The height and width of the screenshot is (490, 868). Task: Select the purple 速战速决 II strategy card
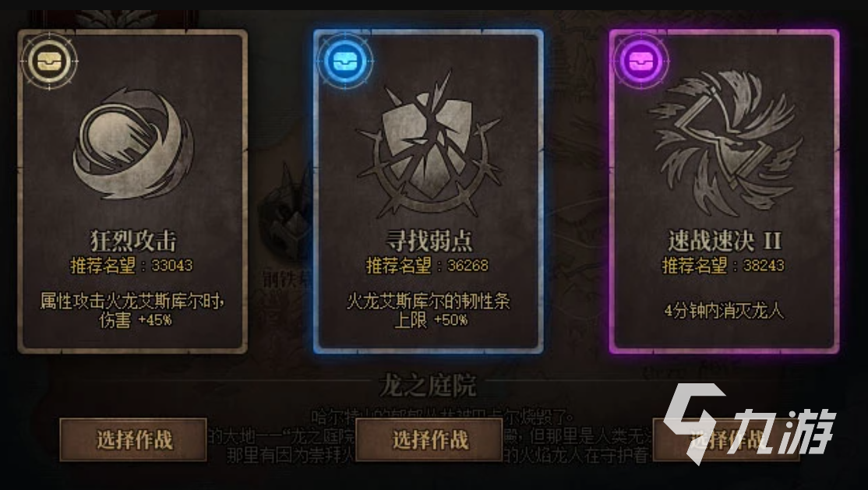724,192
